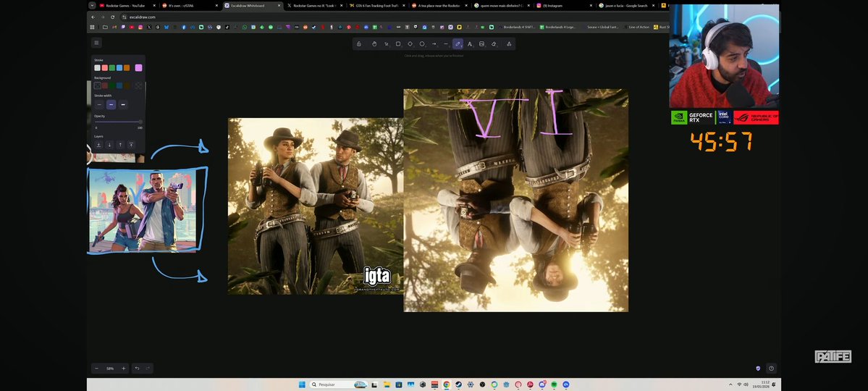Pick the white stroke color
The height and width of the screenshot is (391, 868).
(x=98, y=67)
